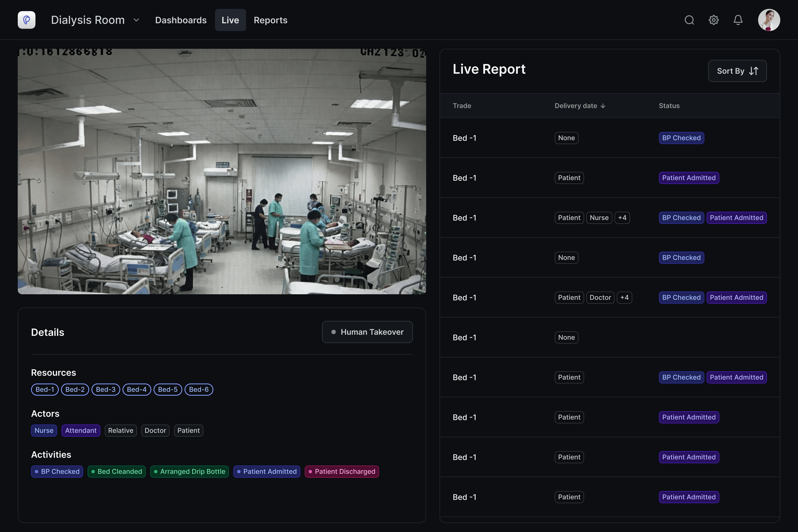This screenshot has height=532, width=798.
Task: Open settings gear icon
Action: pyautogui.click(x=713, y=20)
